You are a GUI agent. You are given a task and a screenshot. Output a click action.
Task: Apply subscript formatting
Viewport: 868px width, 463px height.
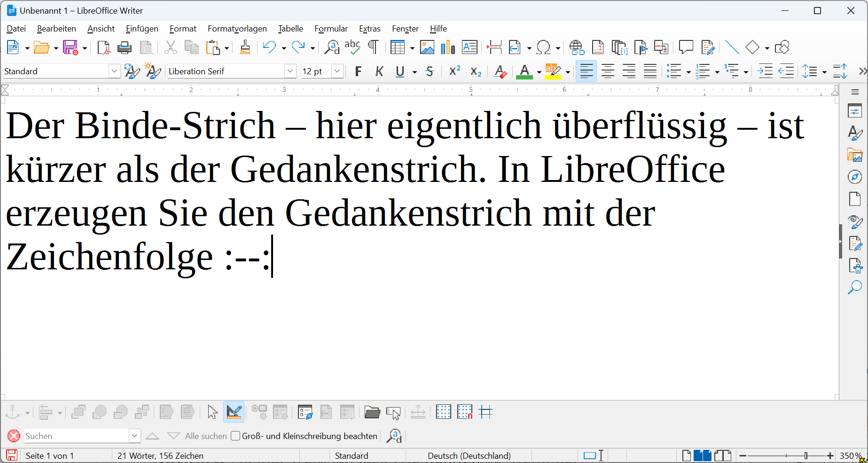tap(476, 71)
